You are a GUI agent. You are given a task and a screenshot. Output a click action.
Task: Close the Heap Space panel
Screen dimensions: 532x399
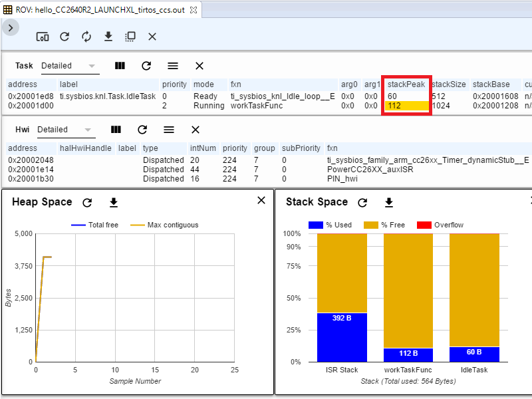(x=261, y=200)
